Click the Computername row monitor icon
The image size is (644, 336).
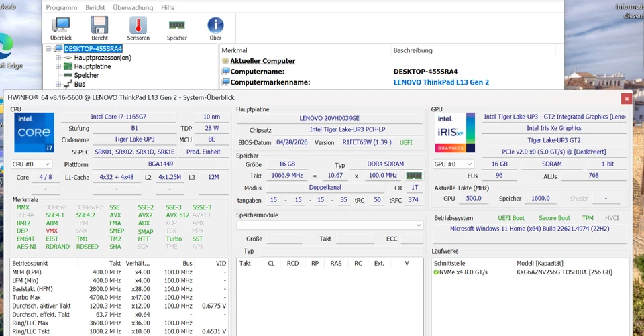(x=225, y=72)
